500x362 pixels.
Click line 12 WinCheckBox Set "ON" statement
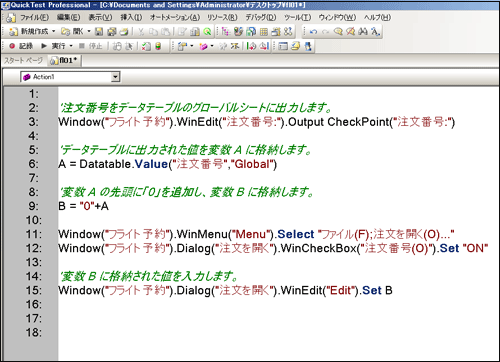tap(273, 248)
